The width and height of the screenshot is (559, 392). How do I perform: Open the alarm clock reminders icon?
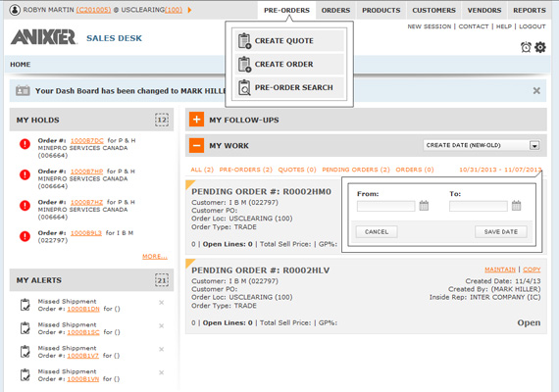tap(526, 47)
